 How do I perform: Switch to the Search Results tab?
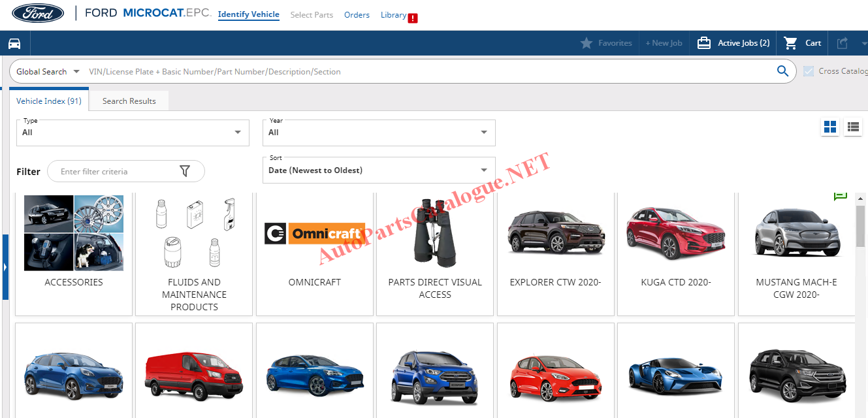tap(129, 101)
